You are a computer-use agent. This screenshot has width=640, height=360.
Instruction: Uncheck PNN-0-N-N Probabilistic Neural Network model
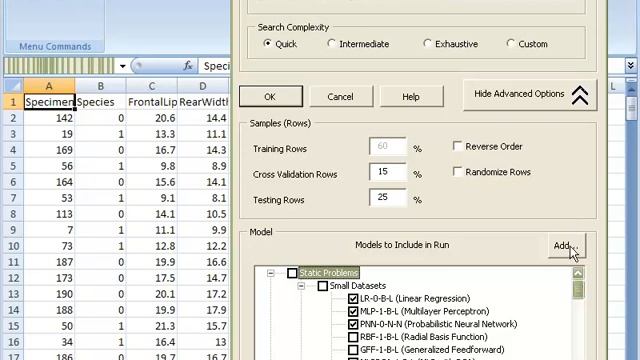pyautogui.click(x=353, y=324)
